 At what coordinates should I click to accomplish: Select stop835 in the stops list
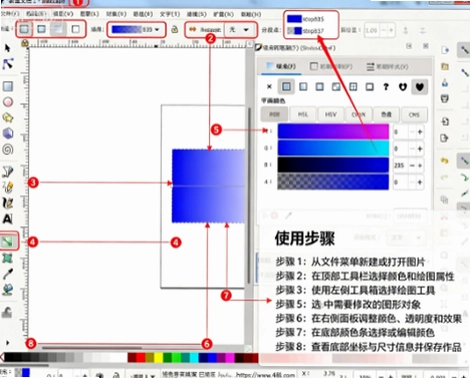pyautogui.click(x=306, y=19)
